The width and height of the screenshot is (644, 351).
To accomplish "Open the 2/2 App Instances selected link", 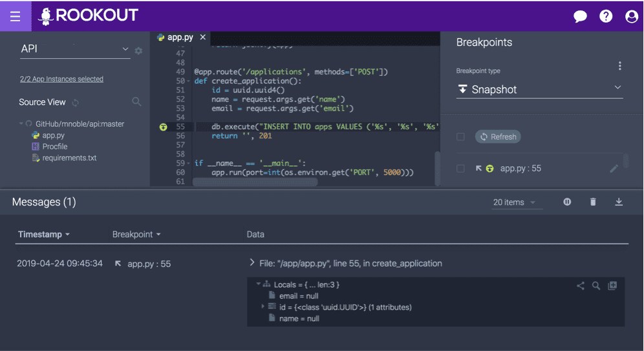I will pyautogui.click(x=61, y=79).
